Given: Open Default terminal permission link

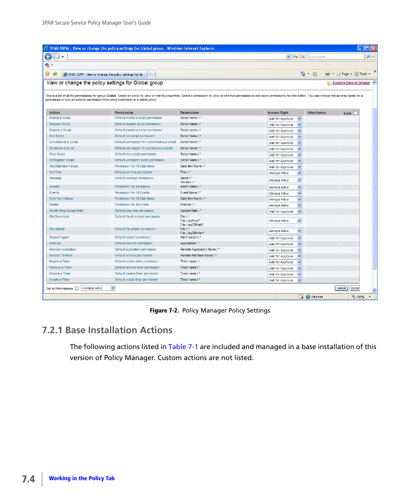Looking at the screenshot, I should (133, 256).
